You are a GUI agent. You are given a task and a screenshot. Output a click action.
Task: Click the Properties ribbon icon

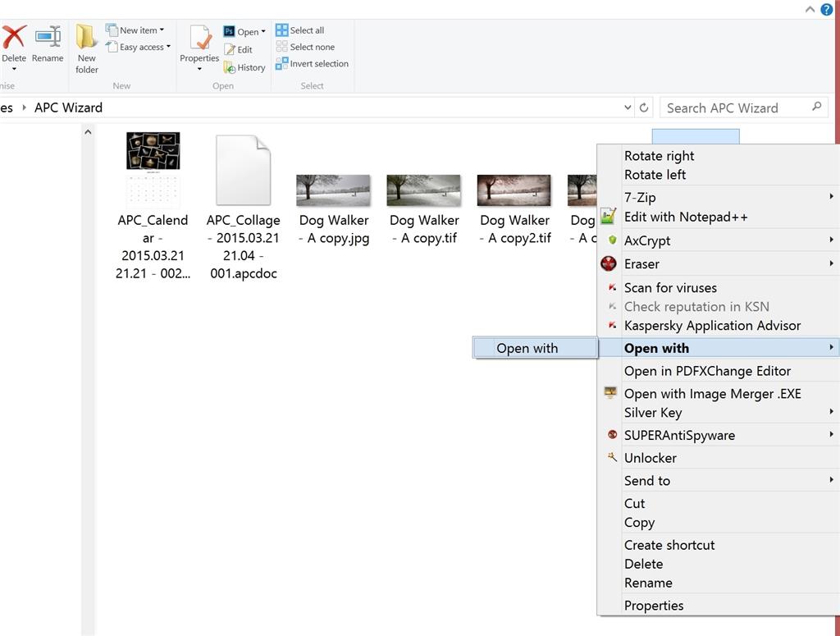(200, 38)
